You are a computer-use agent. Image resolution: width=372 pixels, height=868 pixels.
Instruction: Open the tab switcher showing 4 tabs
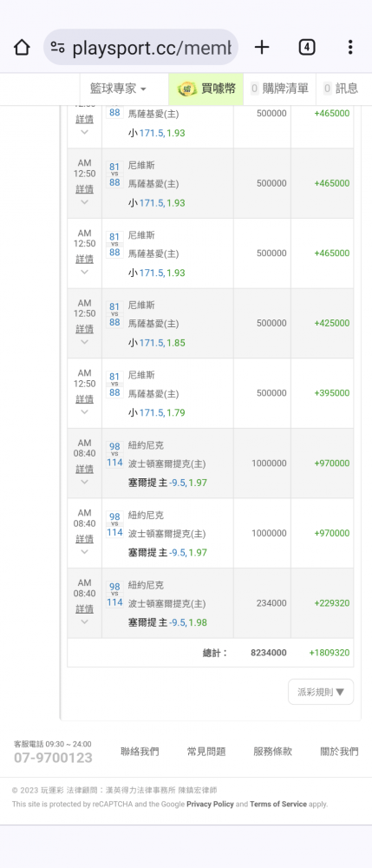tap(307, 48)
